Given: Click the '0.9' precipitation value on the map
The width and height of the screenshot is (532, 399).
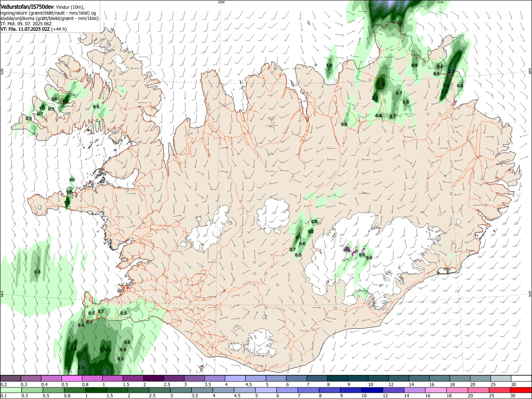Looking at the screenshot, I should (x=414, y=65).
